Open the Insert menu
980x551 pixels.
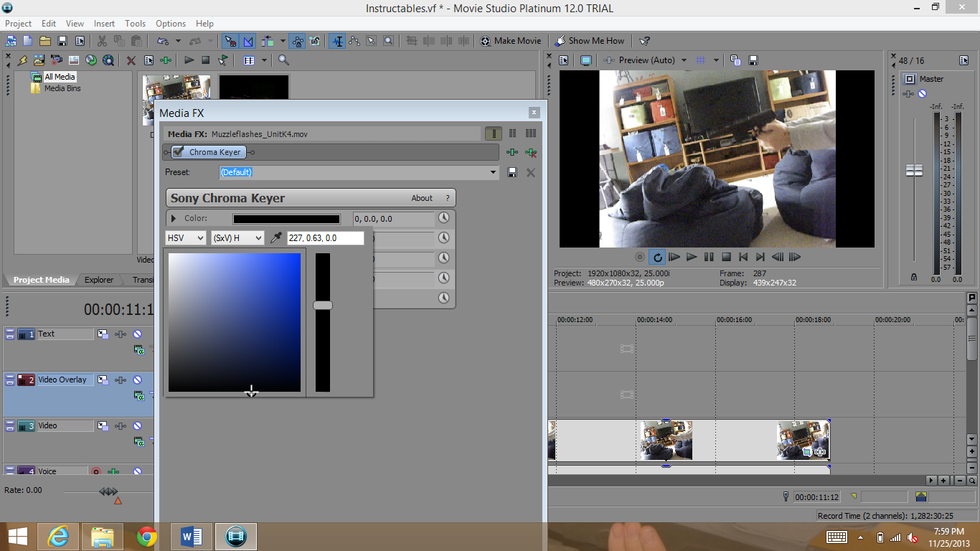pos(104,24)
